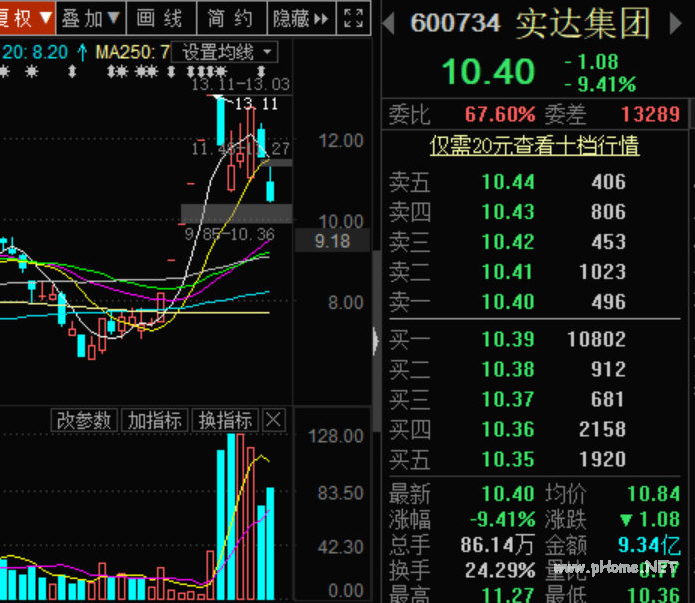
Task: Select the 画线 drawing tool
Action: click(161, 18)
